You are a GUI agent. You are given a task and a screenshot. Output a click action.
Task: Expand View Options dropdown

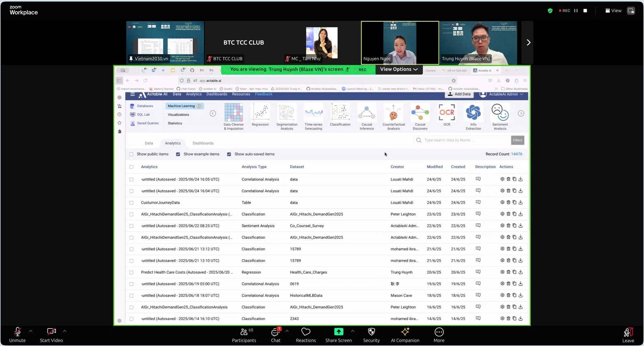point(399,69)
